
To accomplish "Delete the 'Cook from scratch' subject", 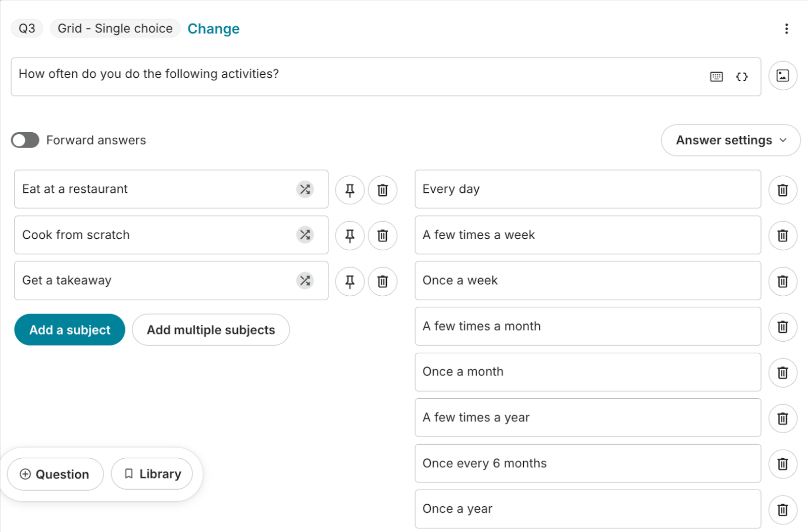I will pyautogui.click(x=382, y=235).
